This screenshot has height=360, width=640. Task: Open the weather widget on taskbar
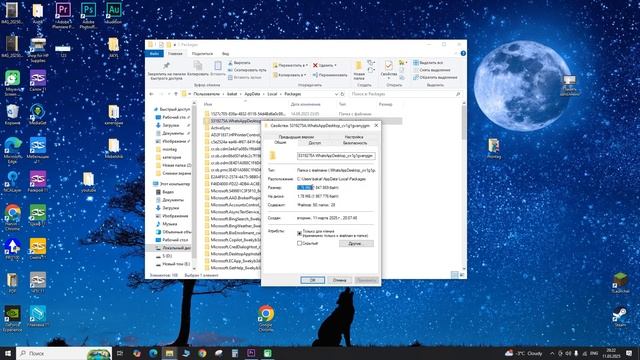524,353
